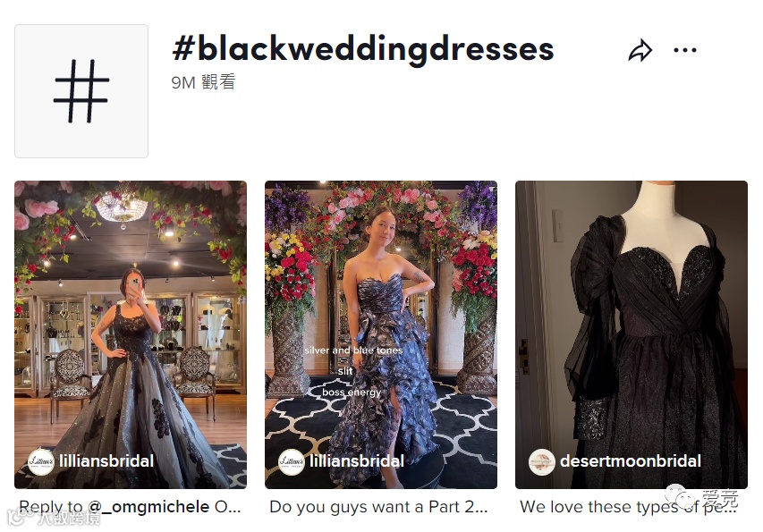Screen dimensions: 763x532
Task: Click the 'Do you guys want a Part 2' caption
Action: [x=378, y=507]
